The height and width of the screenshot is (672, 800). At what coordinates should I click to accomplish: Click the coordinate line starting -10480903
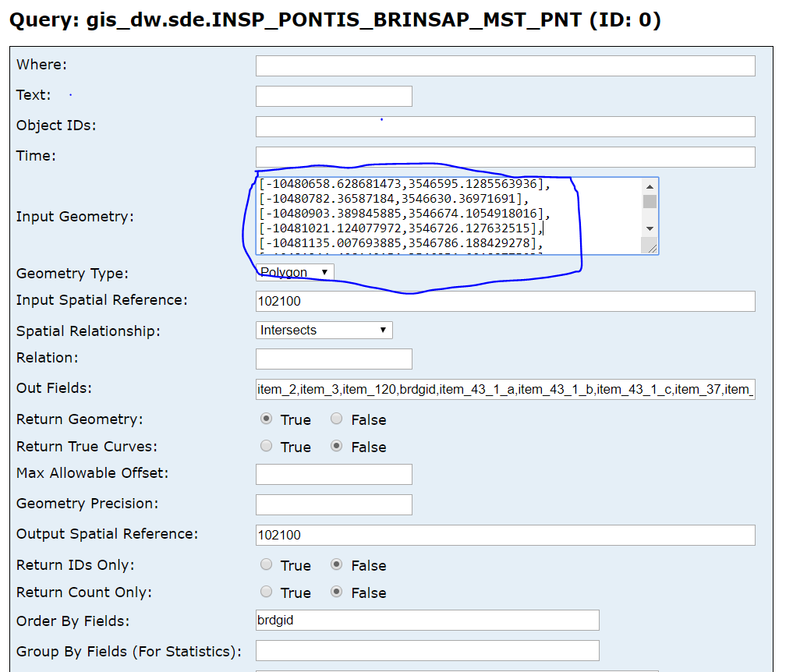tap(405, 214)
